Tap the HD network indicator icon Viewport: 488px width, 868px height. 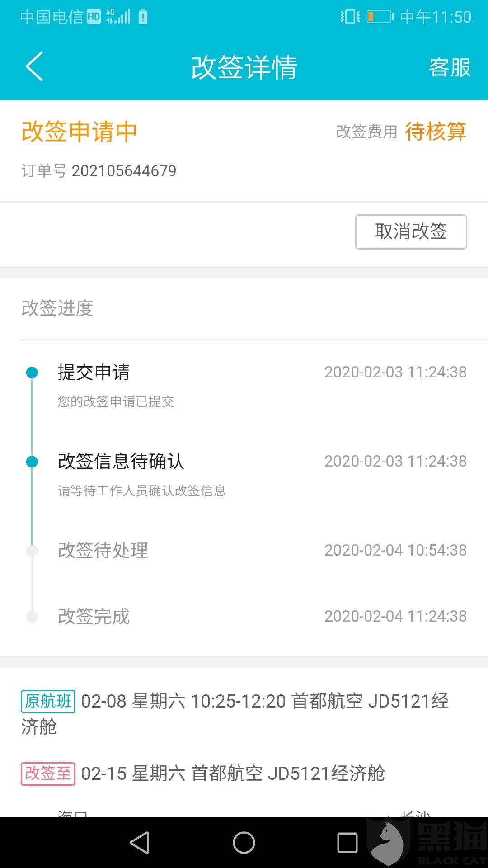tap(94, 17)
